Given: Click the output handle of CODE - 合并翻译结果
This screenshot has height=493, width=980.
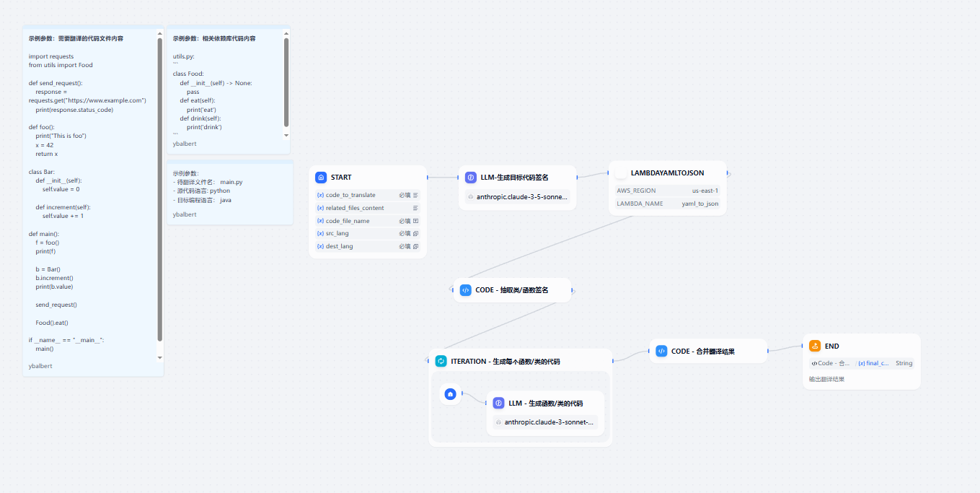Looking at the screenshot, I should pos(768,351).
